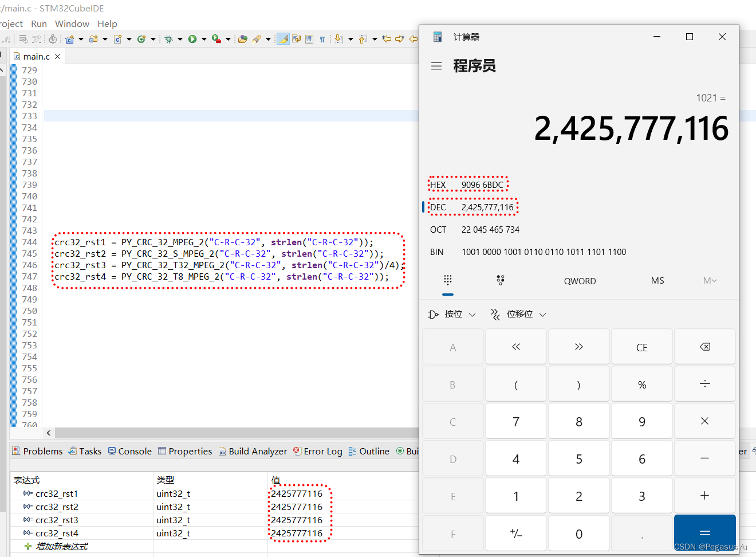Open dropdown arrow next to Run icon

204,39
